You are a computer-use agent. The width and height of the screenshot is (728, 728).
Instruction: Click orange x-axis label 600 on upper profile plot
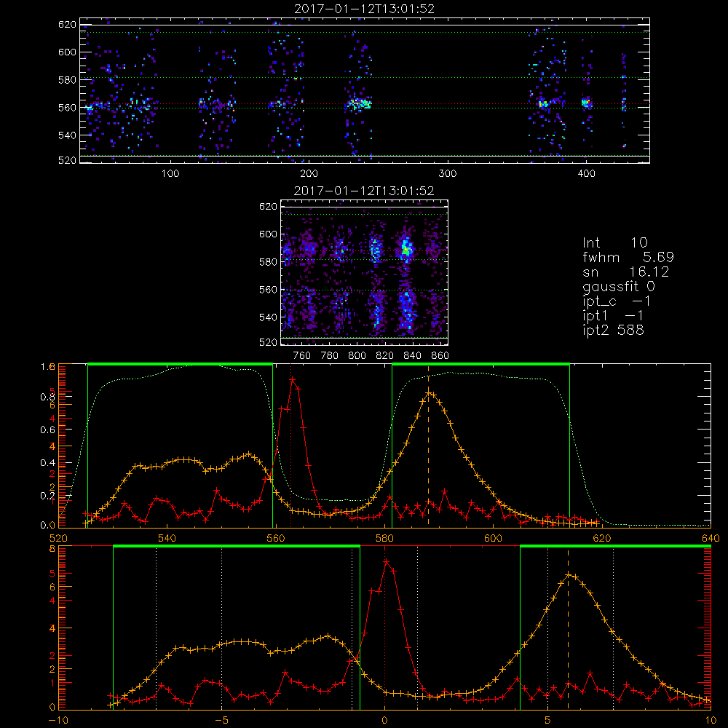(493, 538)
